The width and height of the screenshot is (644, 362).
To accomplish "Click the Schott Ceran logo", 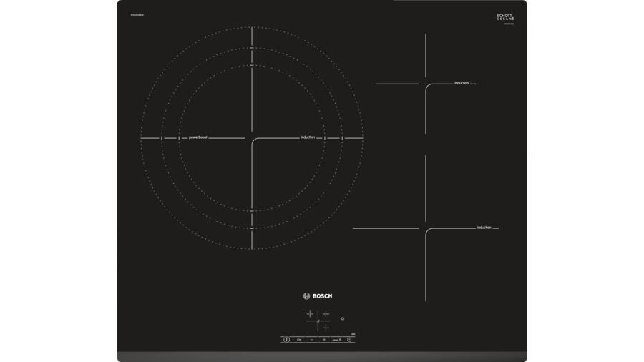I will (506, 16).
